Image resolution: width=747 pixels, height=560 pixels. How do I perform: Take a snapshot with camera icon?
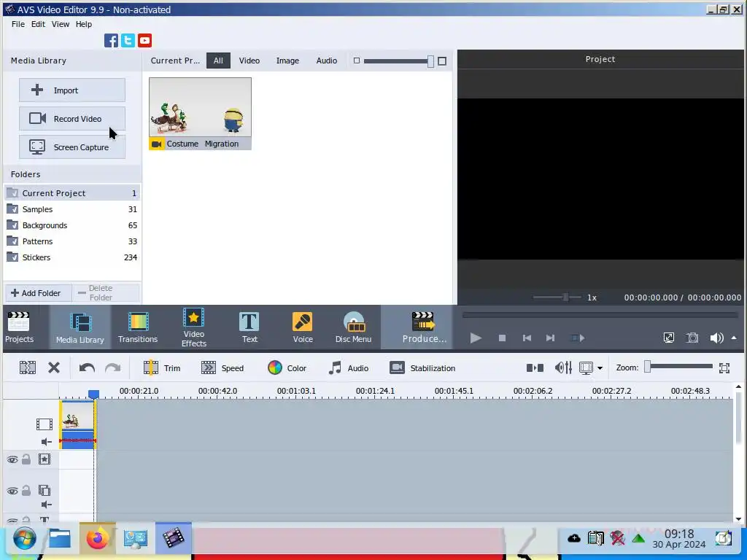tap(692, 338)
